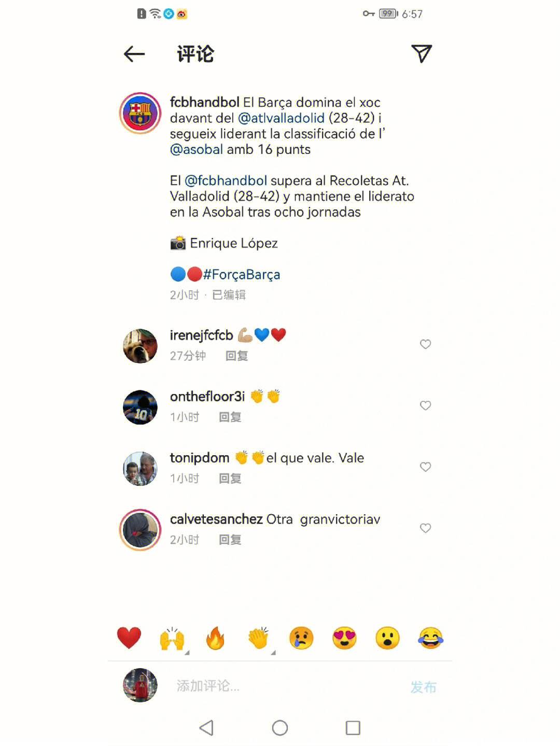Open the share paper-plane icon
The height and width of the screenshot is (746, 560).
click(x=422, y=53)
